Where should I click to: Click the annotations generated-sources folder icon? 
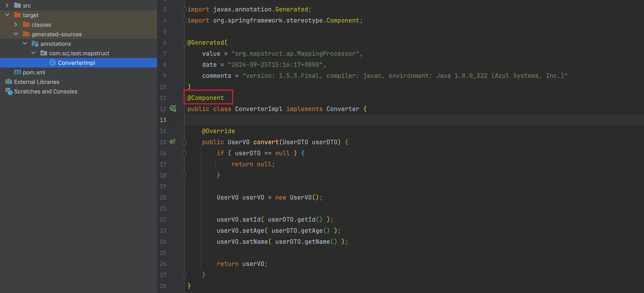(35, 44)
